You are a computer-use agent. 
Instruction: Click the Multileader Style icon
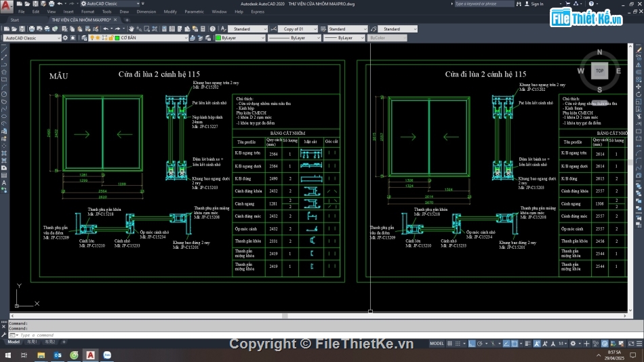pos(374,28)
